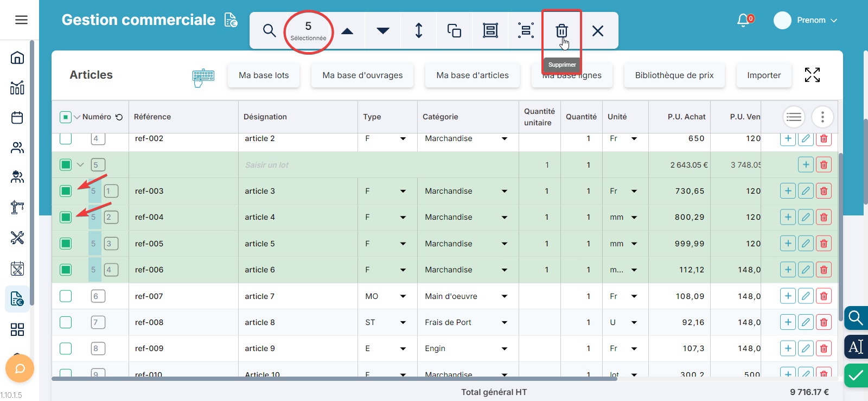Image resolution: width=868 pixels, height=401 pixels.
Task: Click the duplicate copy icon in toolbar
Action: 454,30
